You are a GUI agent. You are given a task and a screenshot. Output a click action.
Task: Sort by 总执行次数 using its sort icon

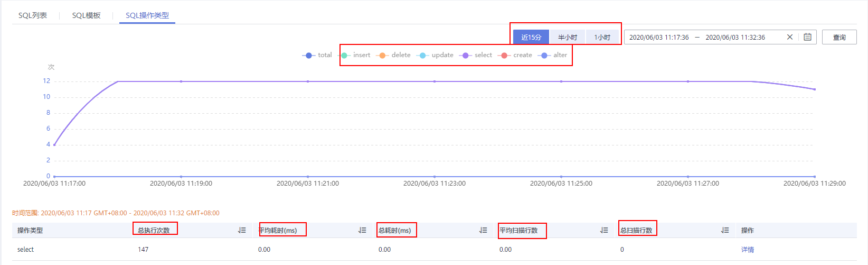coord(242,230)
